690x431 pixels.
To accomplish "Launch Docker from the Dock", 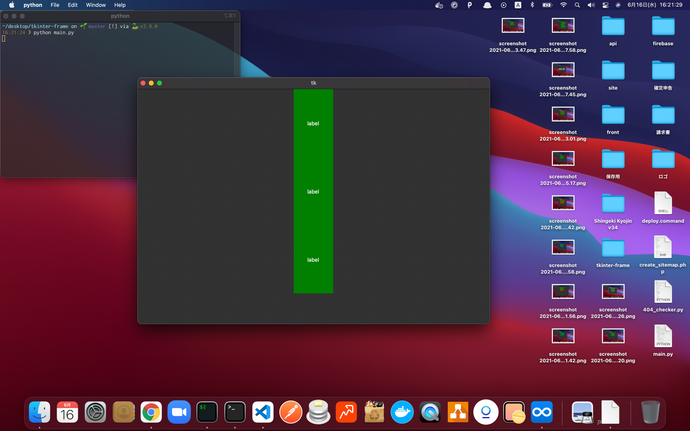I will point(402,413).
